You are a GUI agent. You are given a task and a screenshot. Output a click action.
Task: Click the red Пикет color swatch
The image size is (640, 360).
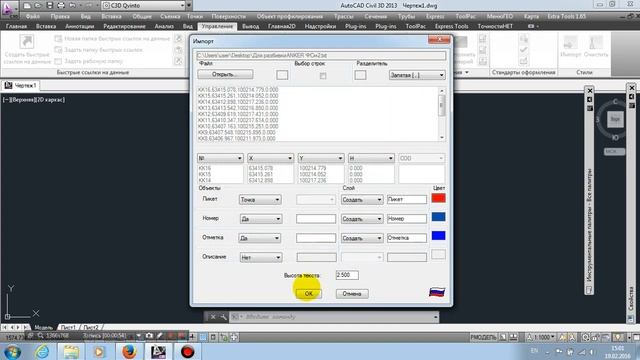[x=438, y=198]
